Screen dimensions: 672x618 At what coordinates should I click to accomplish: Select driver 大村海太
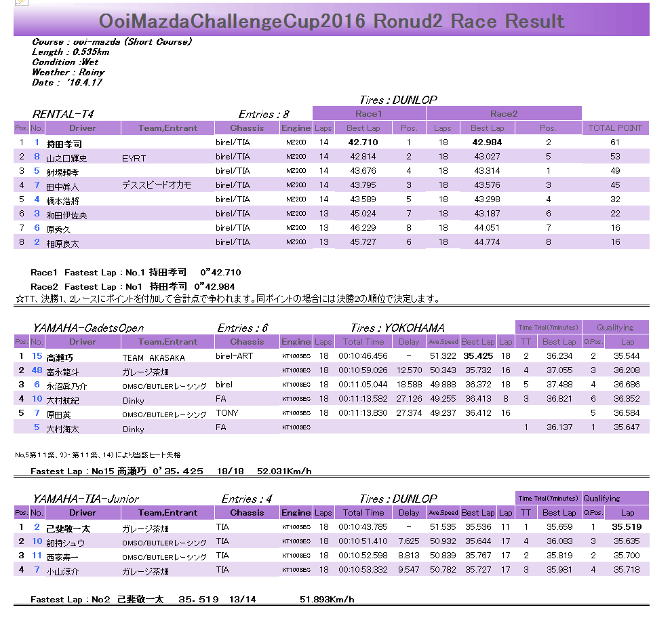pos(62,429)
